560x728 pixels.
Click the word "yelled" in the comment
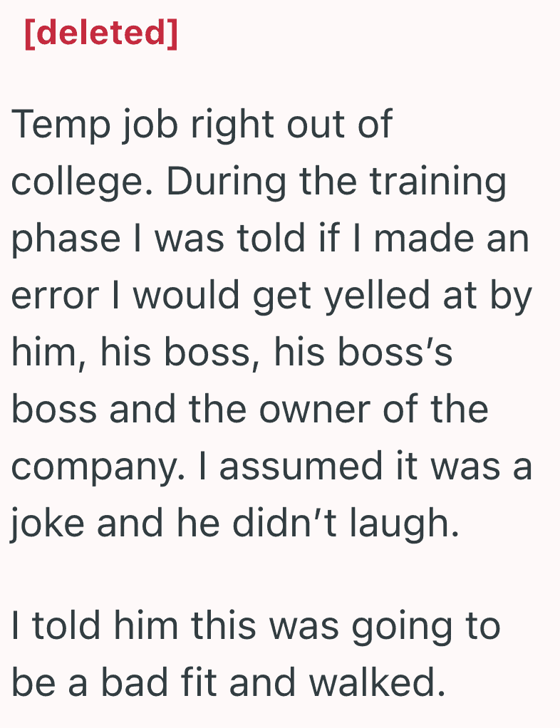click(377, 296)
